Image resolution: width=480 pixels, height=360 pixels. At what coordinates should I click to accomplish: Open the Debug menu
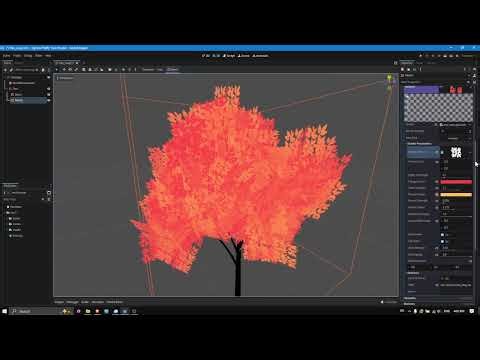point(28,56)
